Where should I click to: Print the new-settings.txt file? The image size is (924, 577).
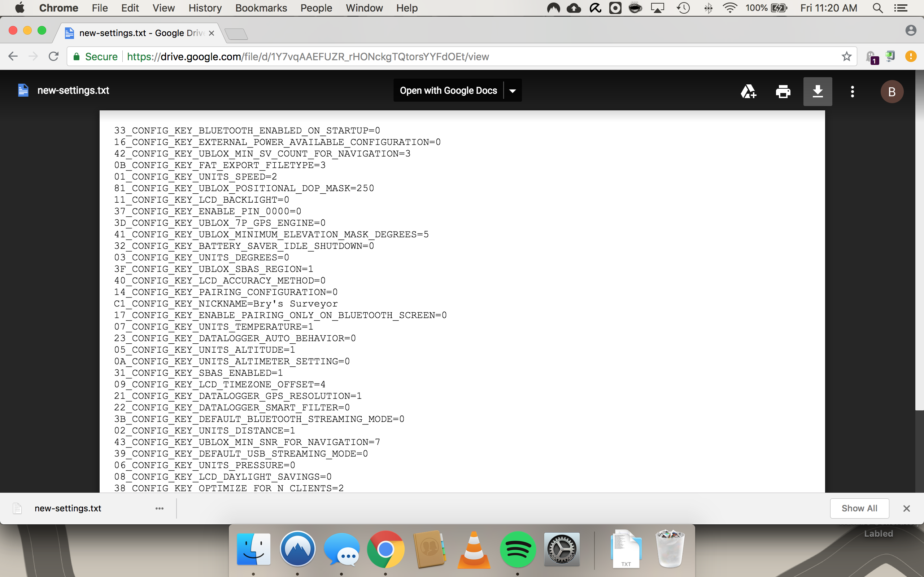point(783,92)
